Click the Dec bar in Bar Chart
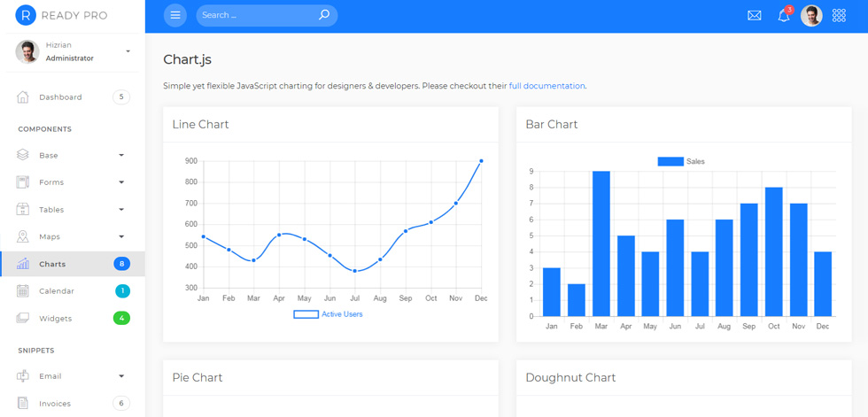 point(823,284)
